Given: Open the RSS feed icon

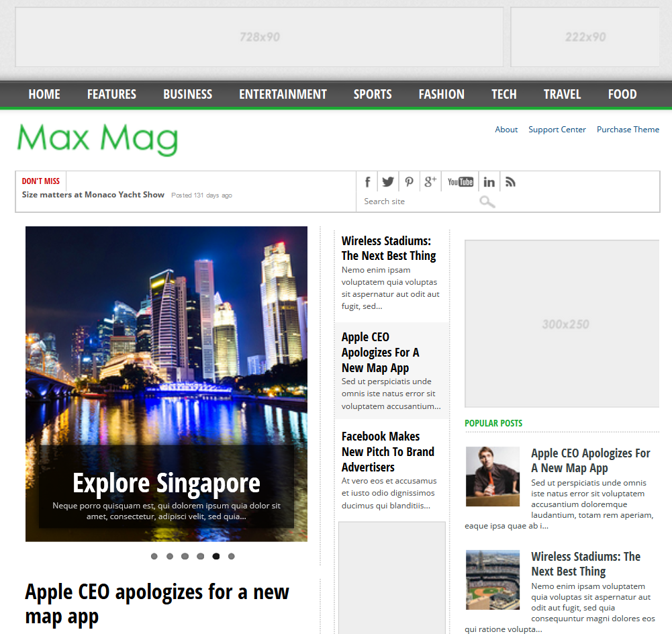Looking at the screenshot, I should [510, 182].
